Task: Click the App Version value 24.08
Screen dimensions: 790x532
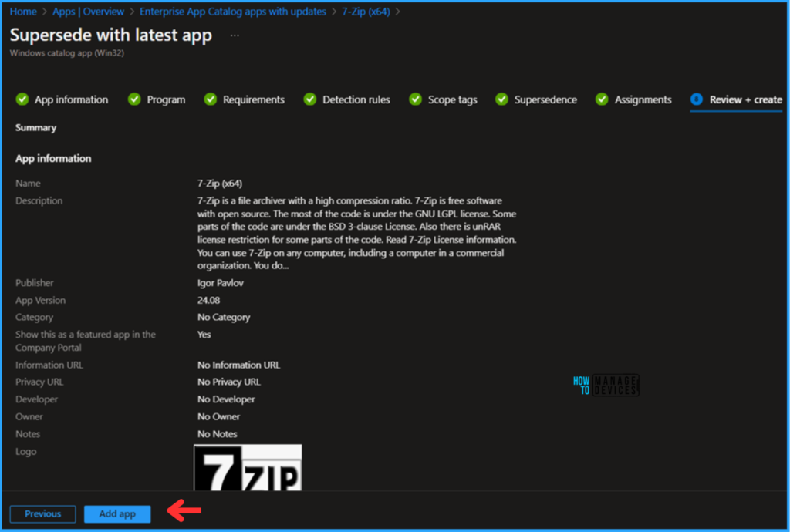Action: tap(208, 300)
